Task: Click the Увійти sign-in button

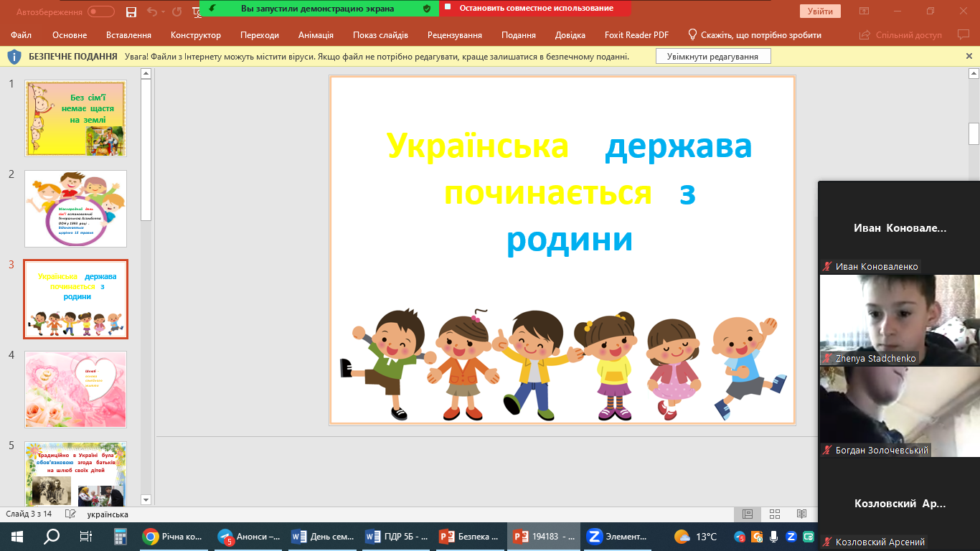Action: (820, 11)
